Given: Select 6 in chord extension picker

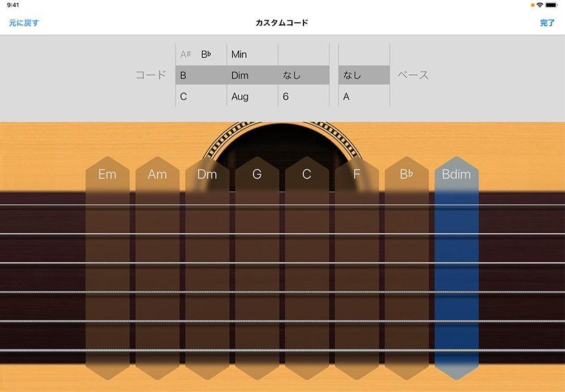Looking at the screenshot, I should [286, 97].
